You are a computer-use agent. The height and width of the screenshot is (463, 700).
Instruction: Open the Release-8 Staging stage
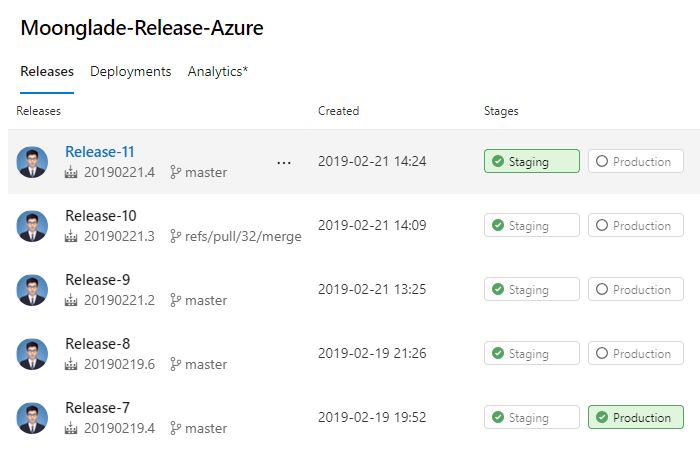click(x=532, y=353)
